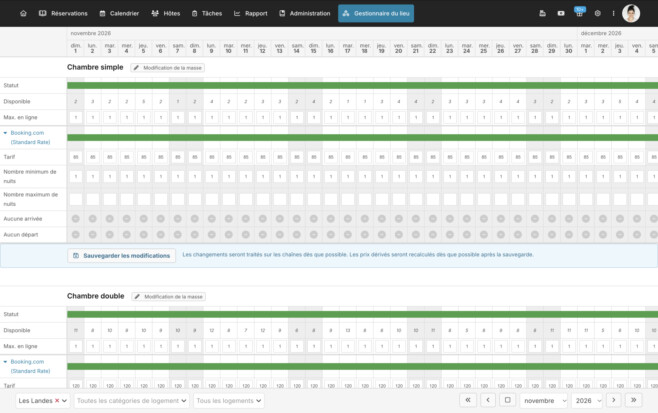Click the décembre 2026 month label

601,33
